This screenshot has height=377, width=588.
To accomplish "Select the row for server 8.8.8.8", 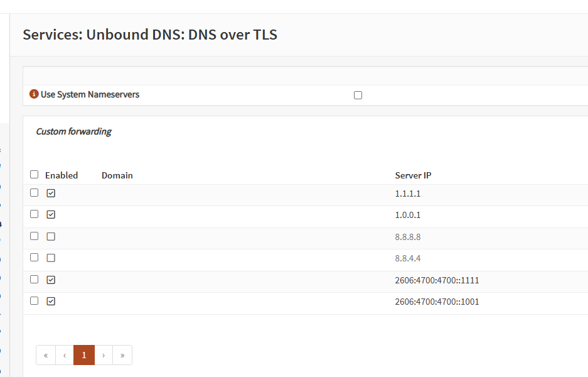I will (34, 236).
